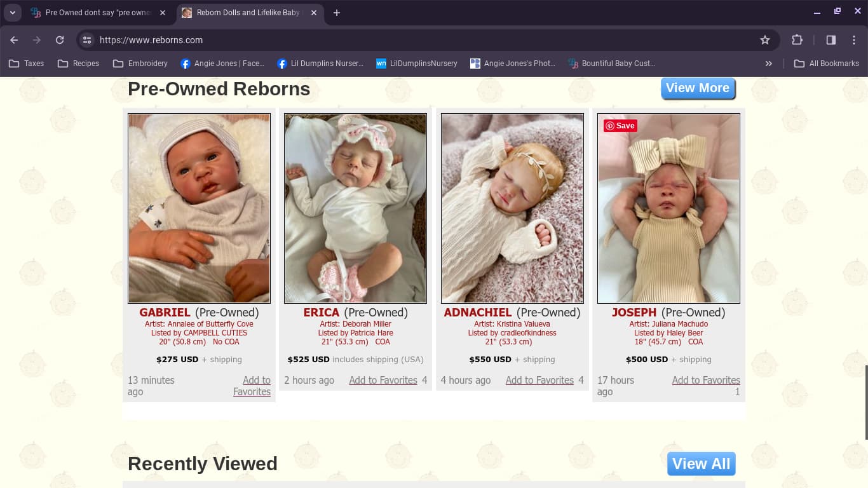The image size is (868, 488).
Task: Click the browser forward arrow
Action: pos(37,40)
